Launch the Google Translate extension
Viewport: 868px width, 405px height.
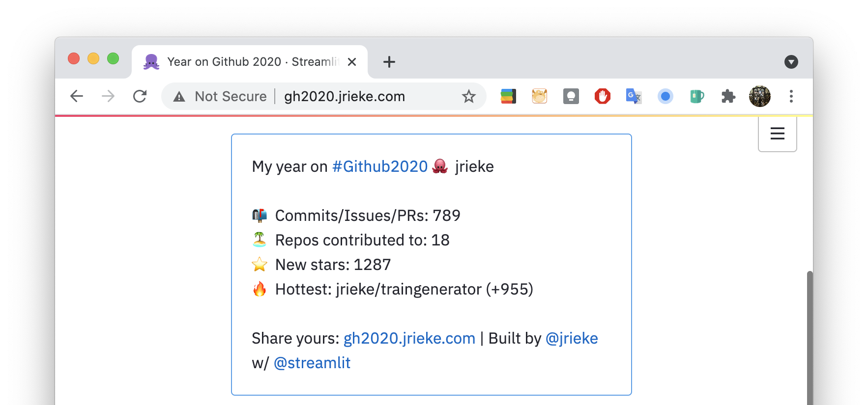coord(634,96)
